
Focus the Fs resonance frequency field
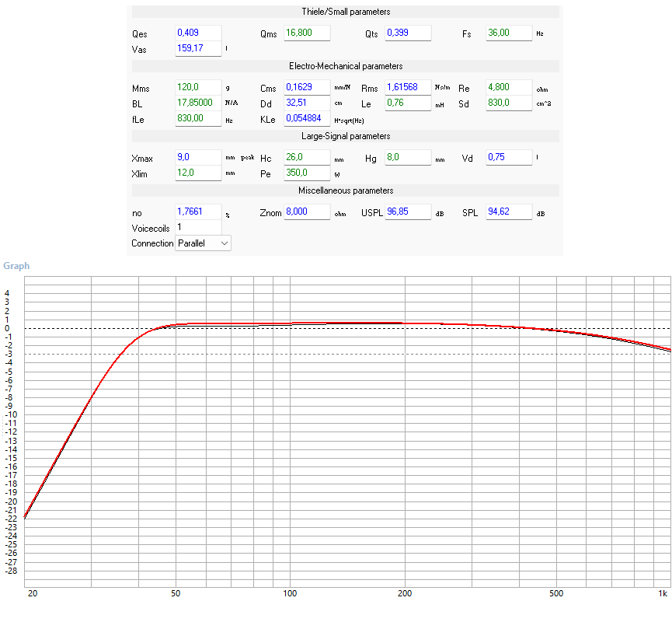508,33
